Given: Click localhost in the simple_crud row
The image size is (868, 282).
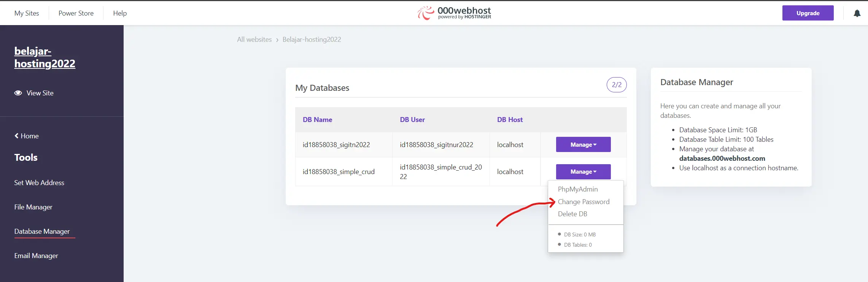Looking at the screenshot, I should [510, 172].
